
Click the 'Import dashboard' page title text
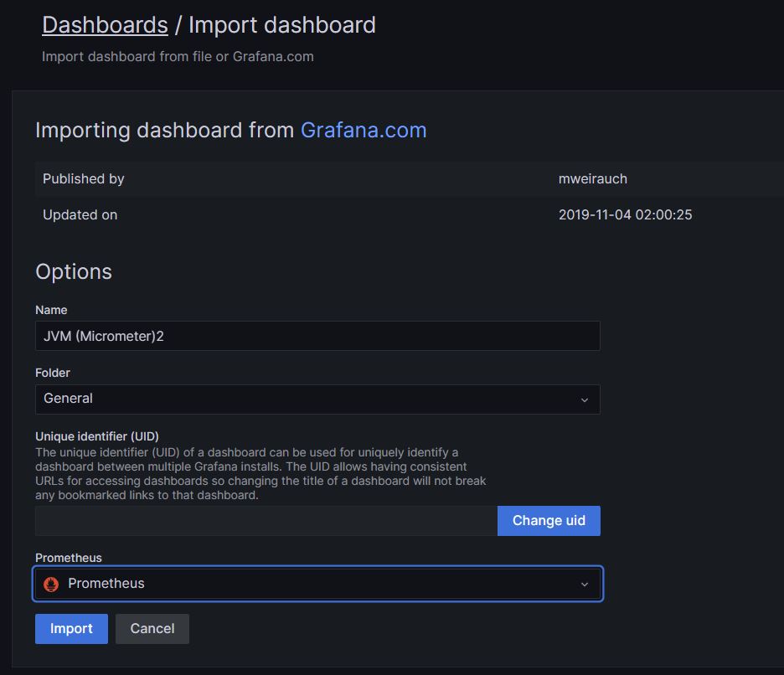click(x=282, y=25)
